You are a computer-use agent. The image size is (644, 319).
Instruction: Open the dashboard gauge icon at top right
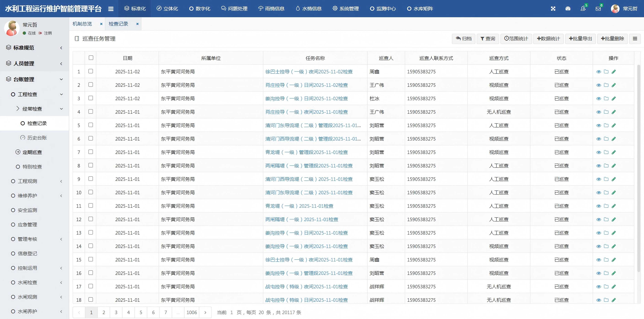pyautogui.click(x=568, y=8)
